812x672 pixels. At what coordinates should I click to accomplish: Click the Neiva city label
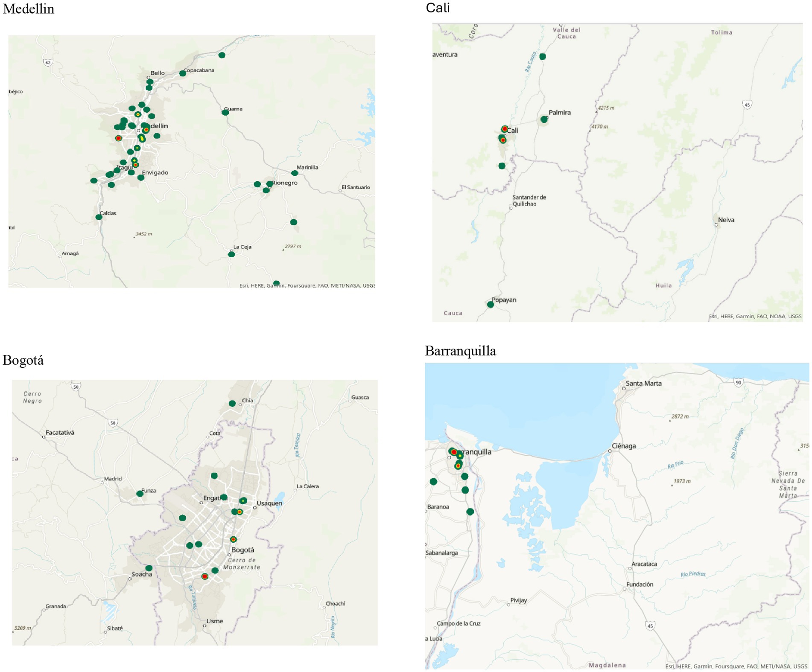pyautogui.click(x=726, y=220)
